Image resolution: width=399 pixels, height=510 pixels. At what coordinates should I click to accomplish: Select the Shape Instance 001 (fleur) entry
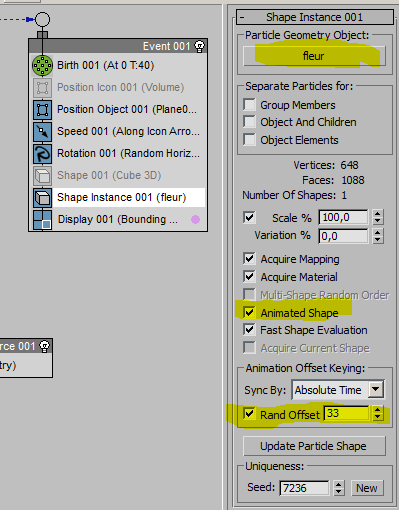pos(122,197)
